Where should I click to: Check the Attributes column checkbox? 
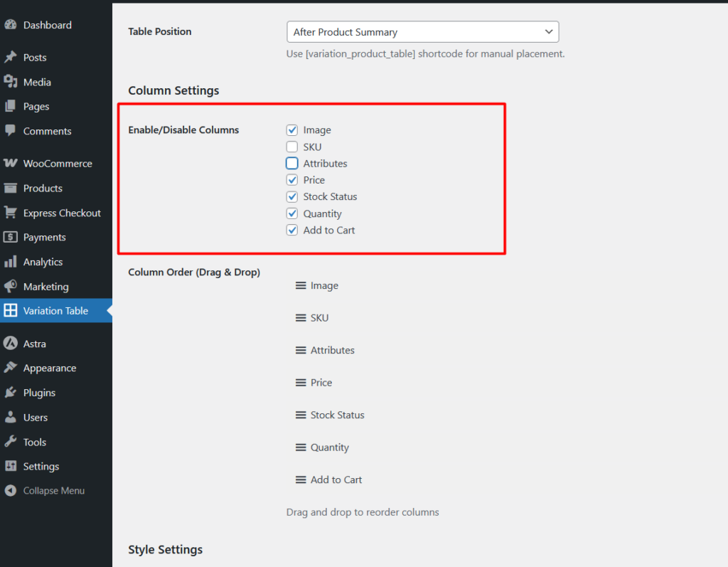coord(292,164)
